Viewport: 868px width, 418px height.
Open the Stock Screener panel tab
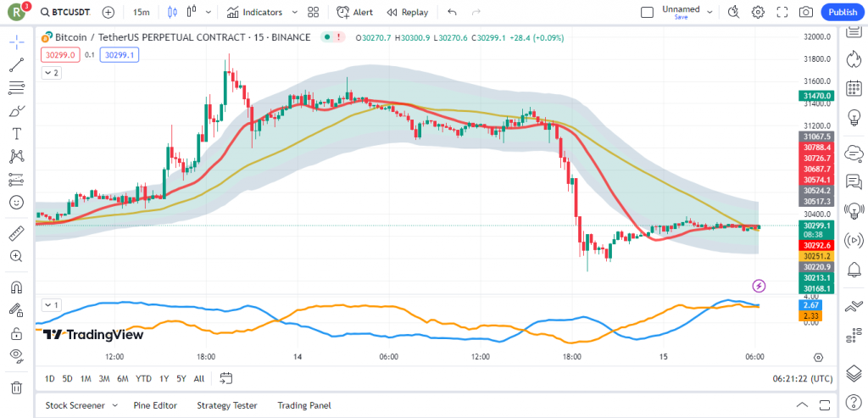[75, 405]
